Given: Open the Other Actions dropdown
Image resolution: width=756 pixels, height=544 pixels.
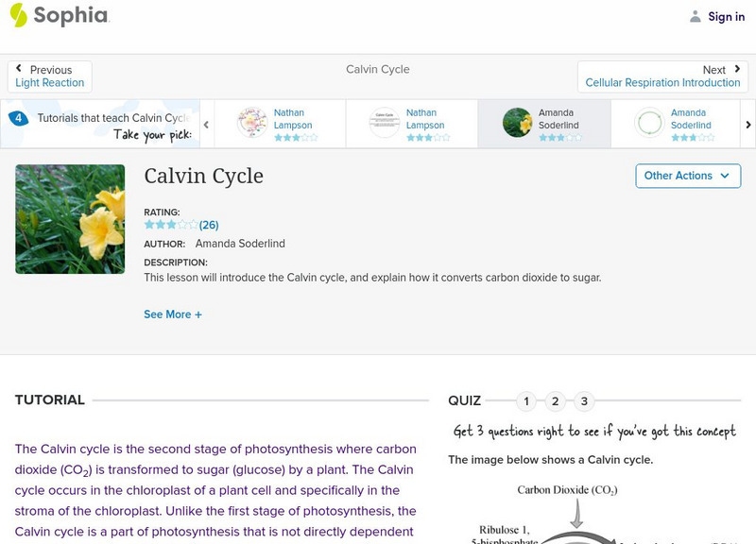Looking at the screenshot, I should pyautogui.click(x=687, y=176).
